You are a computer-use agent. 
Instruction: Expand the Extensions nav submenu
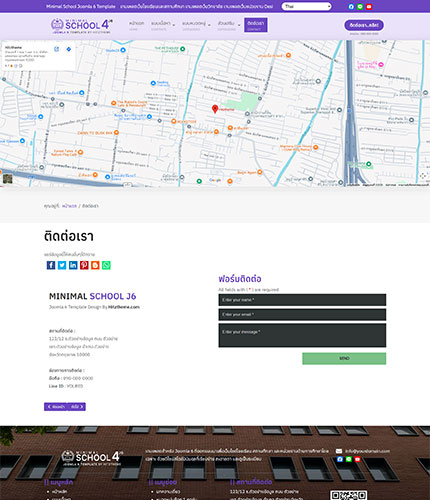point(229,25)
